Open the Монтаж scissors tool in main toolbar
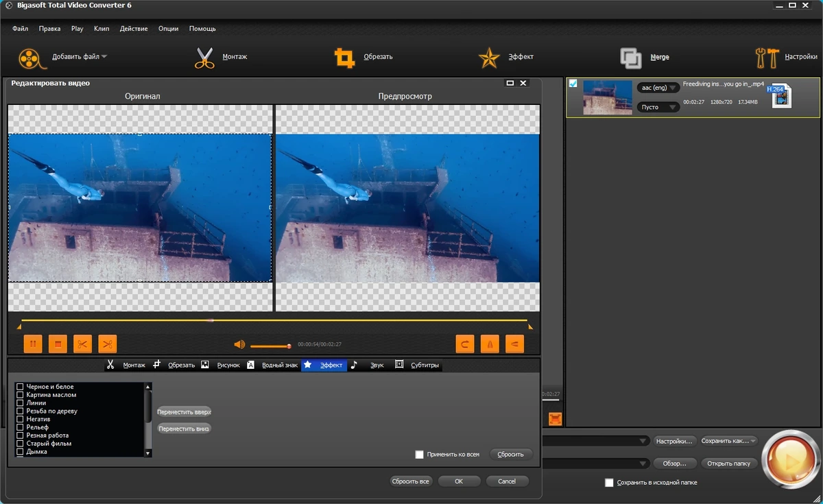Screen dimensions: 823x504 click(x=204, y=58)
